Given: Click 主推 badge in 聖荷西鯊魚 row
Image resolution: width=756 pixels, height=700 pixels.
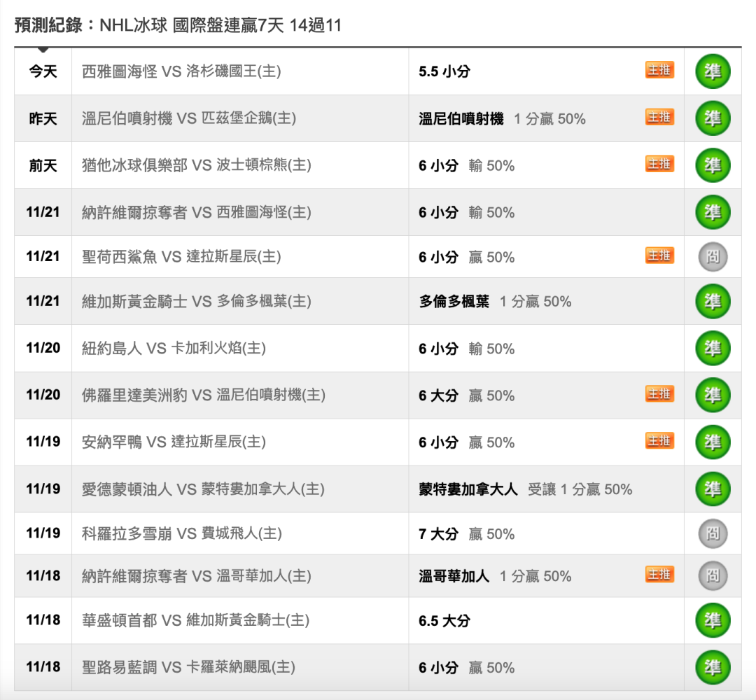Looking at the screenshot, I should (659, 255).
